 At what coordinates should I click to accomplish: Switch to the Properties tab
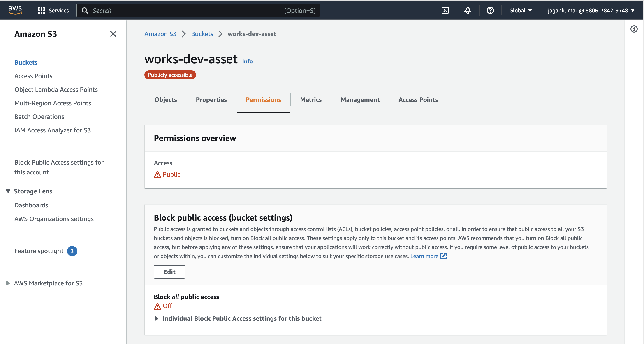[x=211, y=100]
